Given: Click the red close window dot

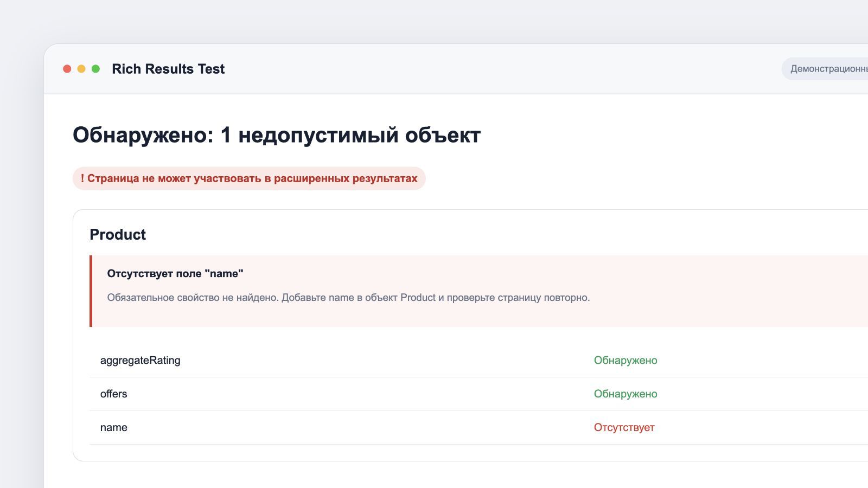Looking at the screenshot, I should point(67,69).
